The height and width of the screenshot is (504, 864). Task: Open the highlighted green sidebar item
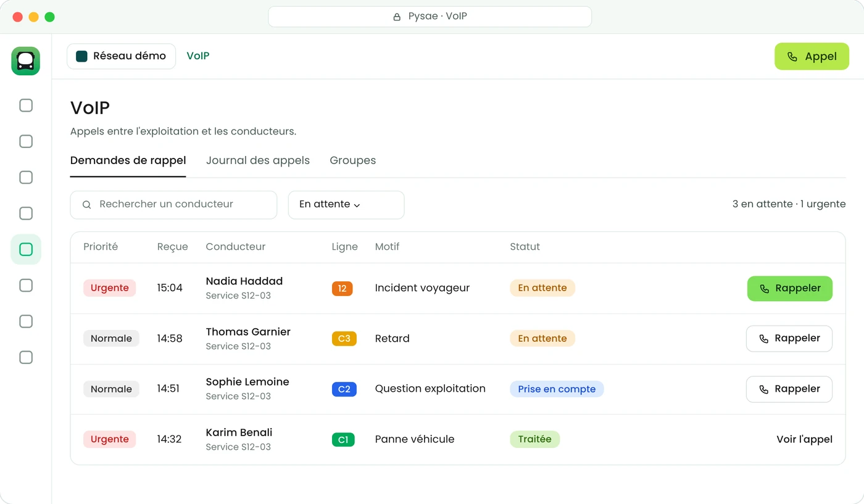tap(26, 249)
